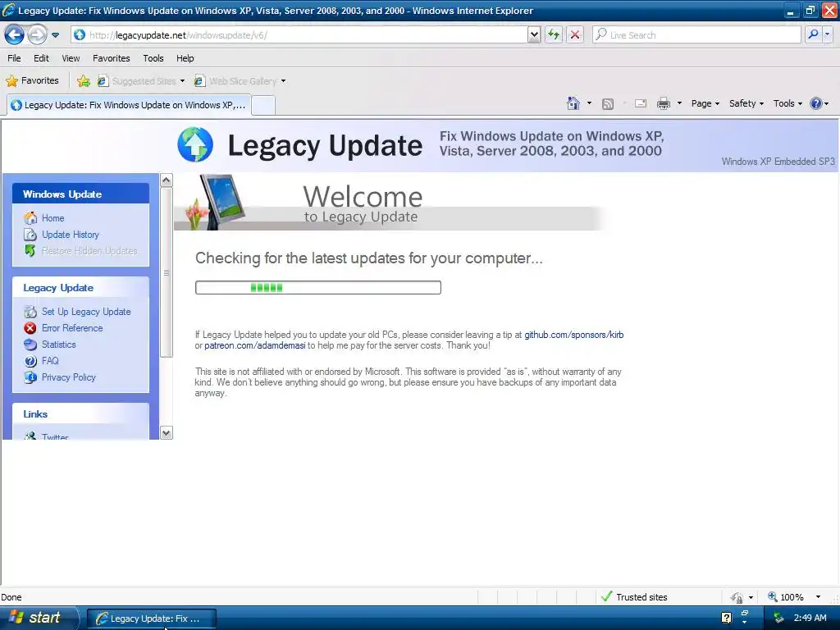Image resolution: width=840 pixels, height=630 pixels.
Task: Click the Windows start button
Action: 39,618
